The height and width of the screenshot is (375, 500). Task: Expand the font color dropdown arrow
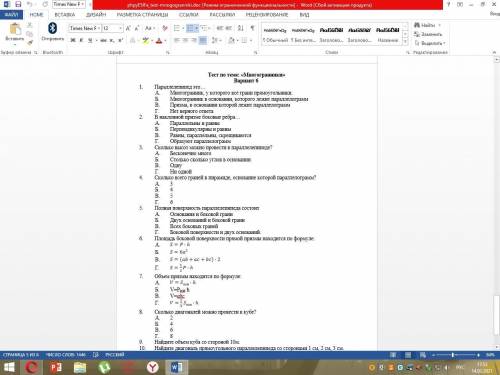click(x=165, y=41)
